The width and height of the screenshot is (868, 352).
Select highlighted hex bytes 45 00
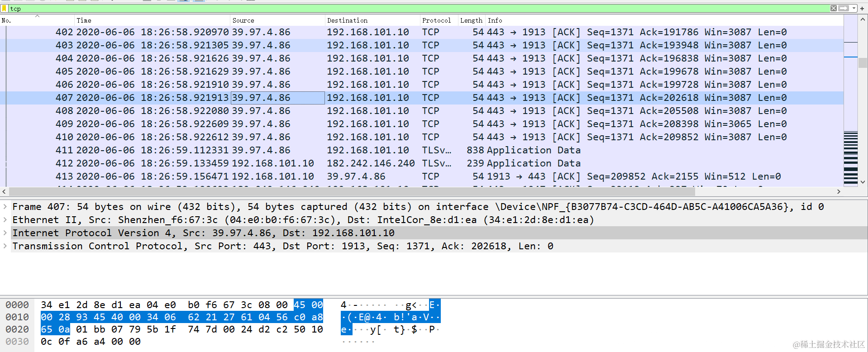tap(308, 305)
